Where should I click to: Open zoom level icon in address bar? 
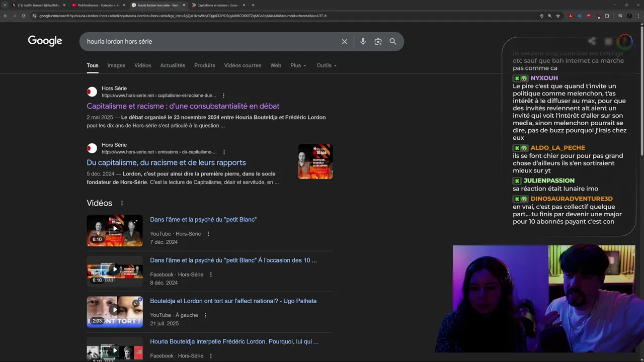(x=550, y=16)
